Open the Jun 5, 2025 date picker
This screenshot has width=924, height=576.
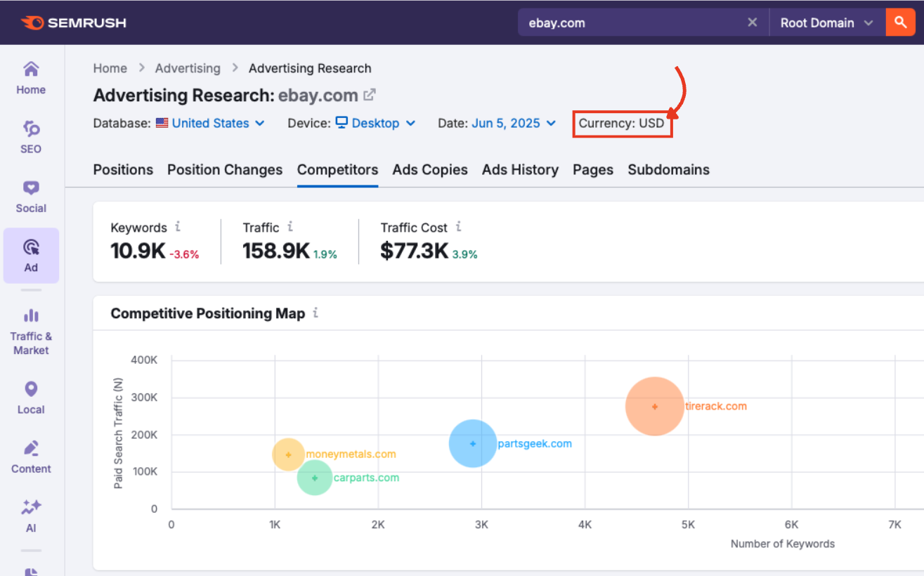click(x=514, y=123)
